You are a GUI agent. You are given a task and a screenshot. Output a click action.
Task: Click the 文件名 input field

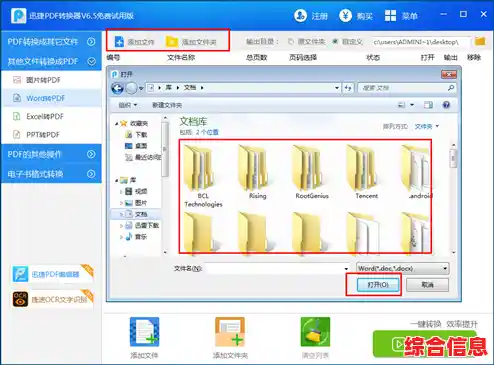coord(278,269)
